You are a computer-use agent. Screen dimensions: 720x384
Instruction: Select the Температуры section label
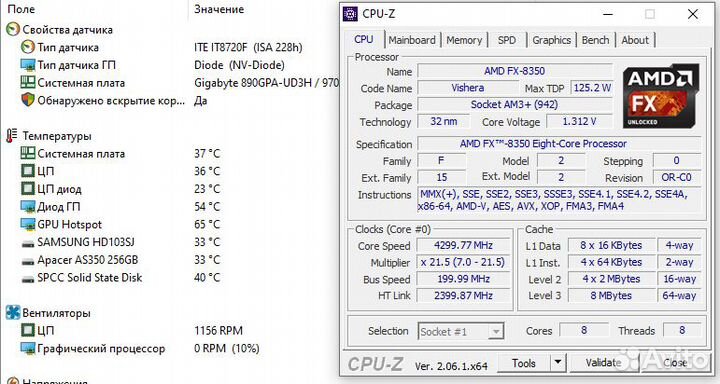point(57,136)
